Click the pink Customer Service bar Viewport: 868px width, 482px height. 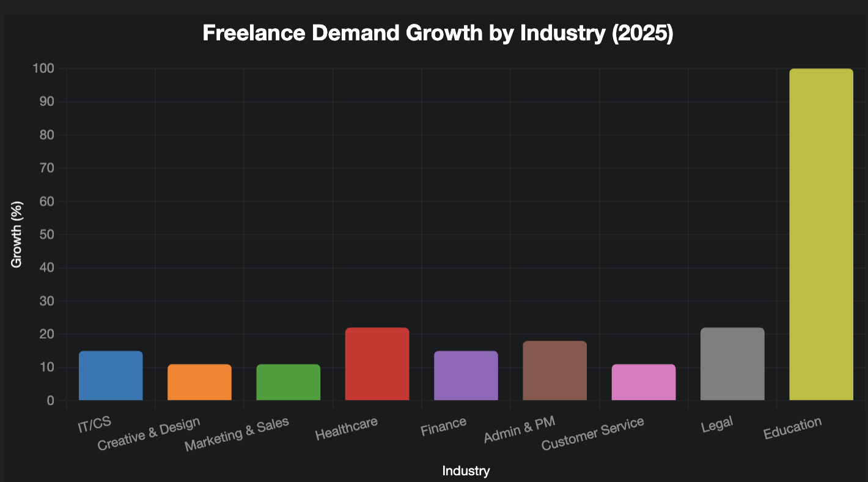[x=643, y=382]
